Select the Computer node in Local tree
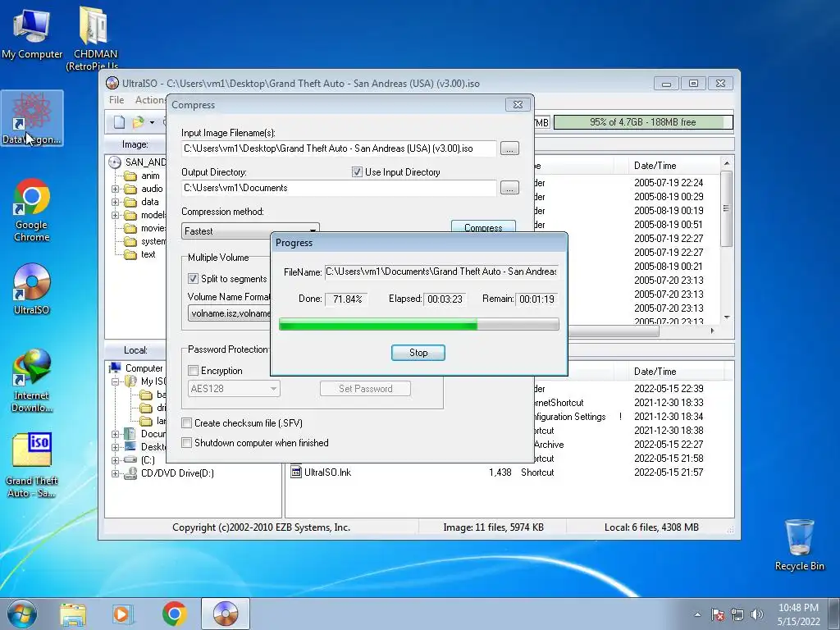The height and width of the screenshot is (630, 840). point(144,368)
